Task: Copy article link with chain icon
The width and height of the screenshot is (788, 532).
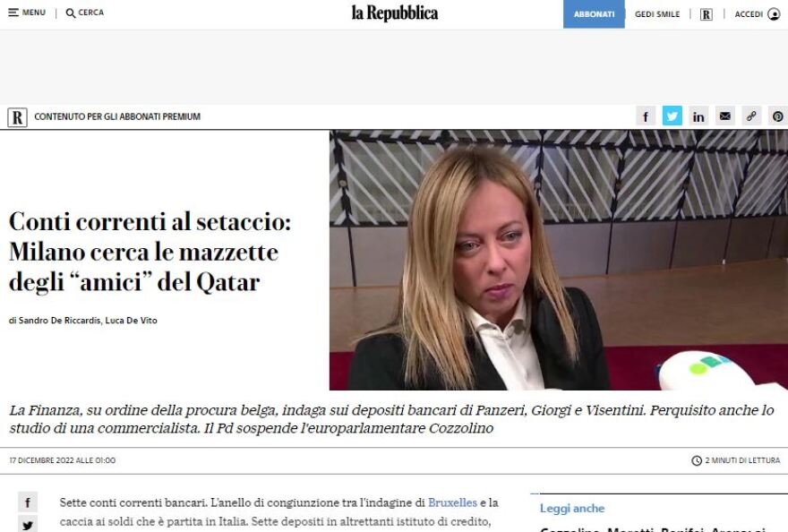Action: (x=751, y=116)
